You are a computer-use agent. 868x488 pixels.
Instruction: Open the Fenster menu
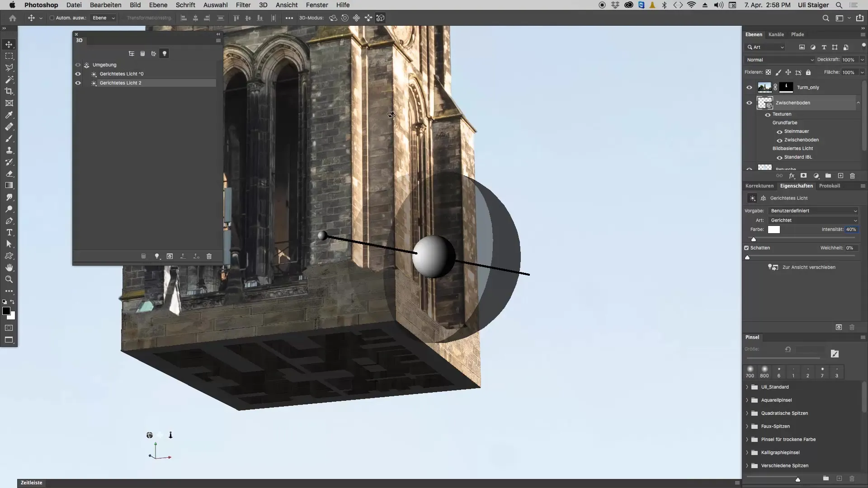click(317, 5)
